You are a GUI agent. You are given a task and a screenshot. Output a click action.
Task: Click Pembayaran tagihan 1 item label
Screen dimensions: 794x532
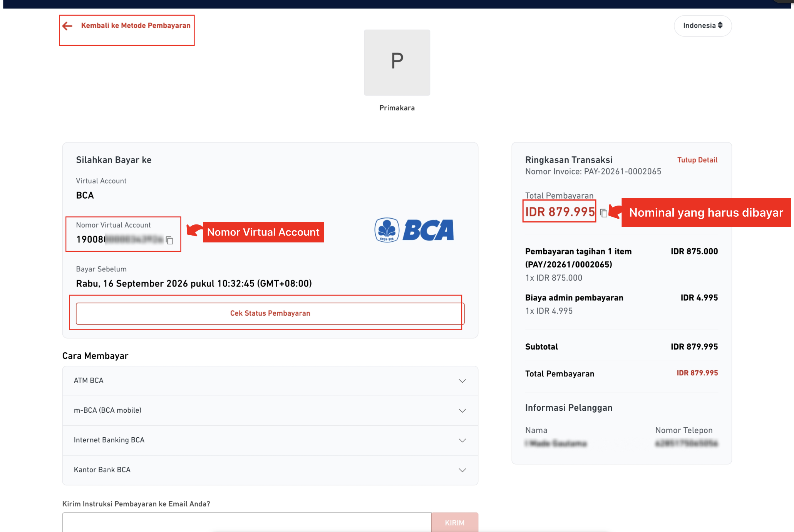click(578, 251)
